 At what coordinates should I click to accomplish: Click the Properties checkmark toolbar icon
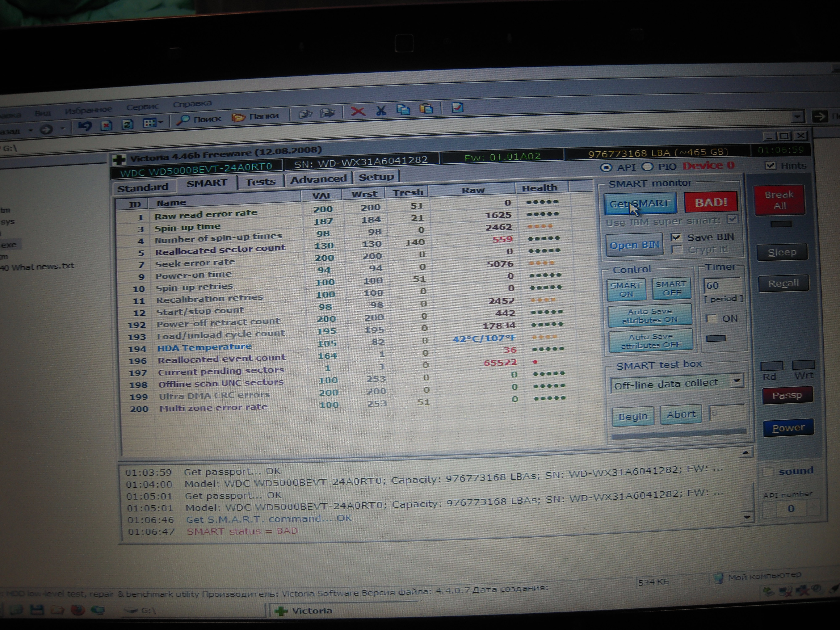pos(457,108)
